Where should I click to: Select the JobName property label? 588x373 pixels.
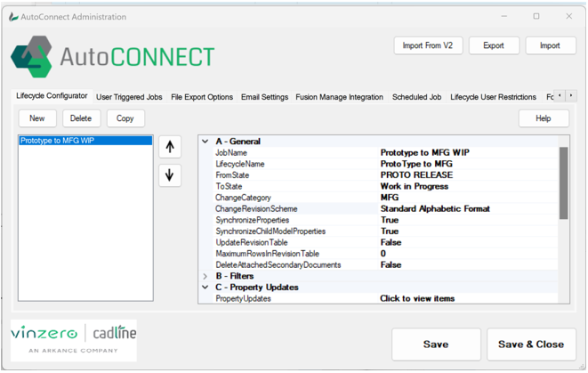point(231,153)
